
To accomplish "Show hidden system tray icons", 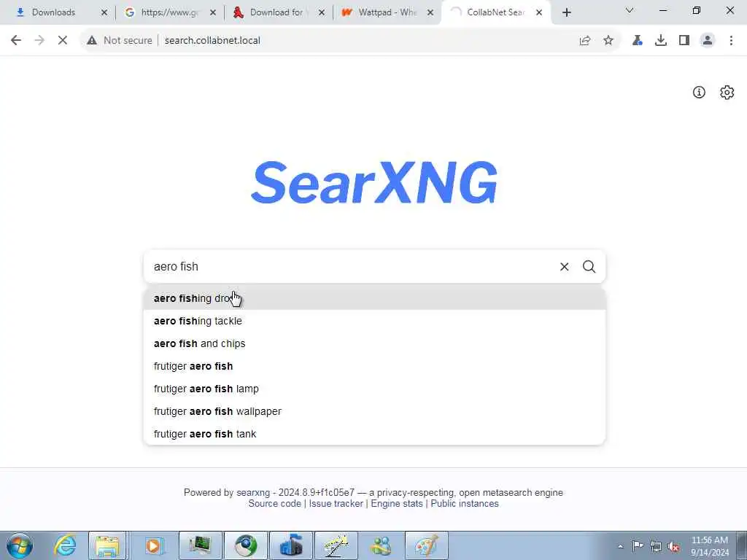I will coord(620,547).
